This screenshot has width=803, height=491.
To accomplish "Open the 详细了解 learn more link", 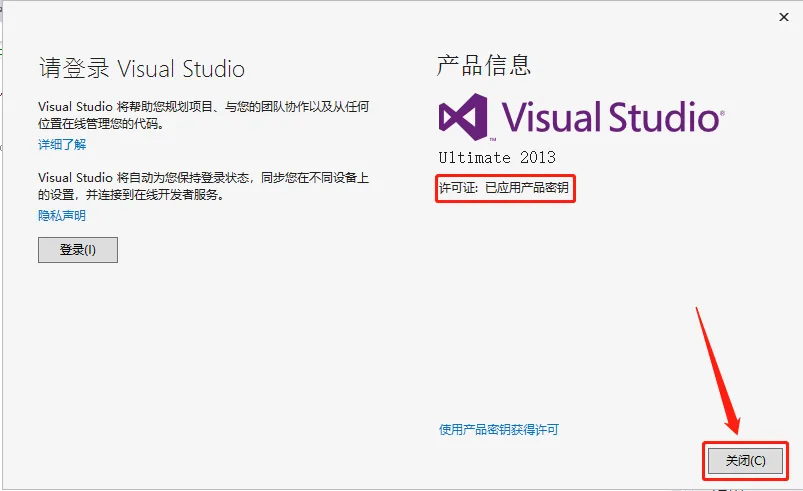I will (x=62, y=144).
